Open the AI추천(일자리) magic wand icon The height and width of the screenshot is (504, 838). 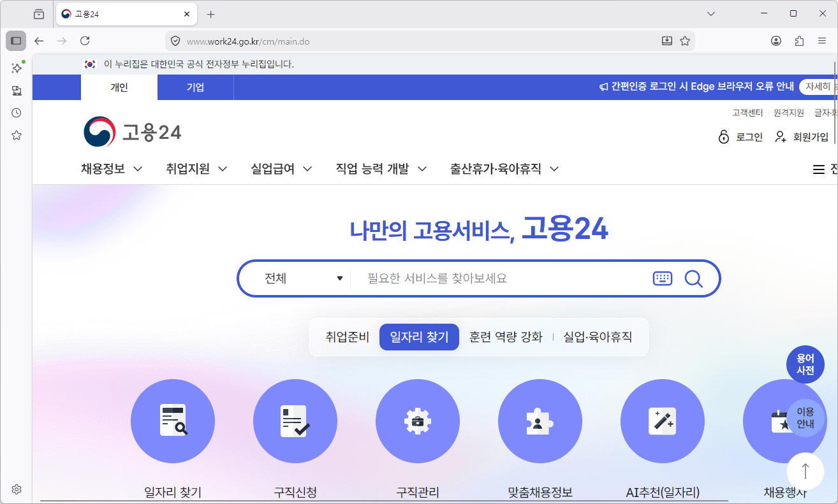click(663, 421)
